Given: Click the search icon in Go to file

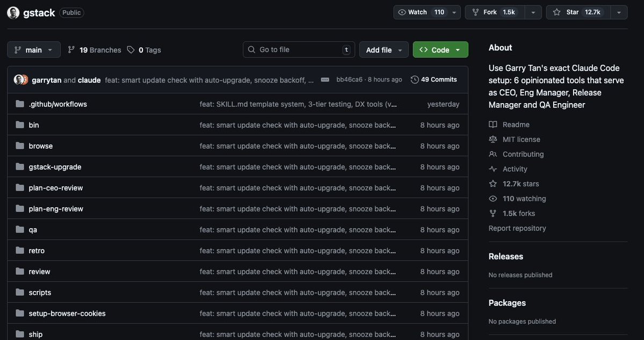Looking at the screenshot, I should coord(251,50).
